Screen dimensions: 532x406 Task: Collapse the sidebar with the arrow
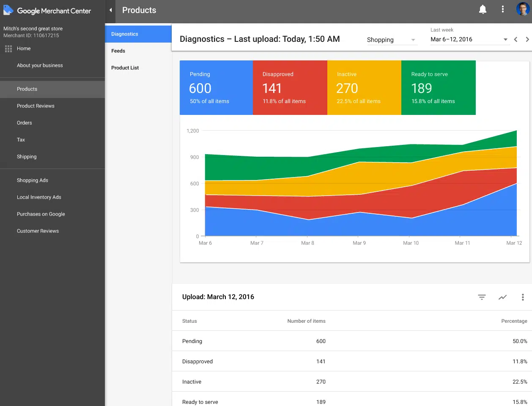click(110, 10)
